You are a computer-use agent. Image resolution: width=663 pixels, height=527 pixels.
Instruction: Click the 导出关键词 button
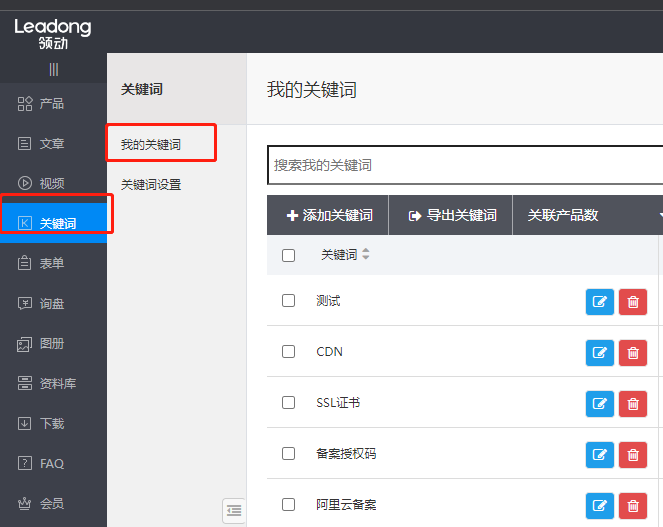pos(451,215)
